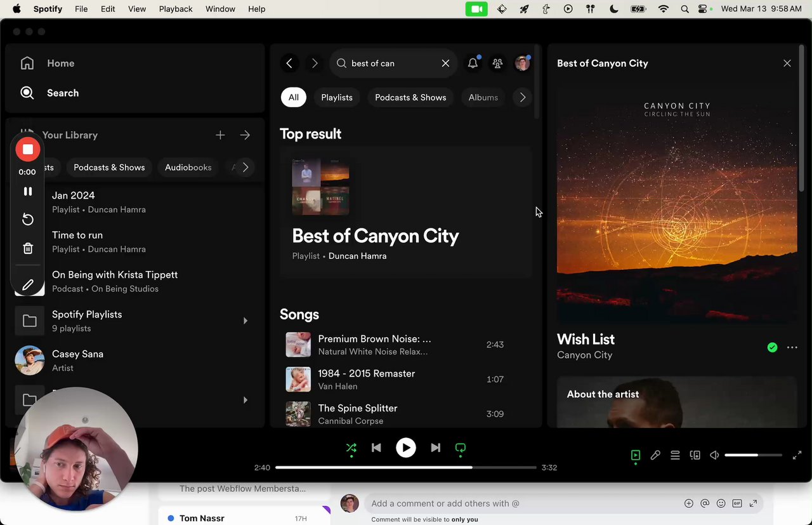Open the Casey Sana artist page
The image size is (812, 525).
click(134, 361)
